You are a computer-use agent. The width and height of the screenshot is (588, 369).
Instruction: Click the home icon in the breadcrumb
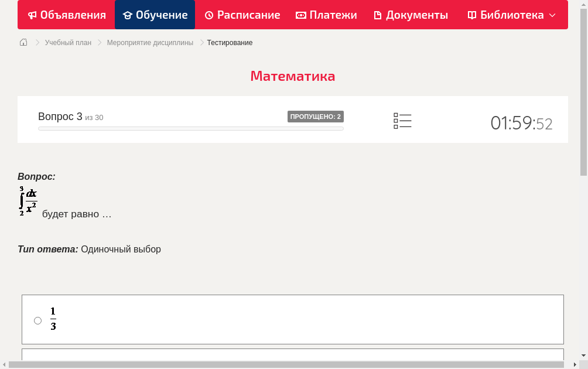pyautogui.click(x=23, y=42)
